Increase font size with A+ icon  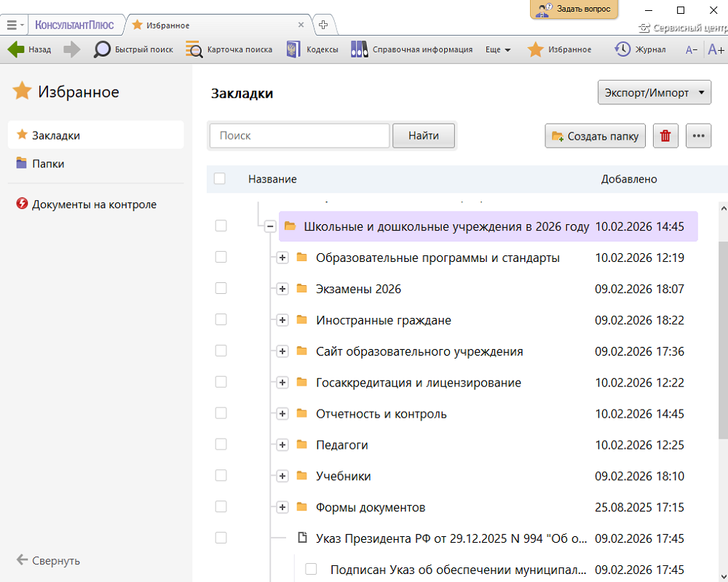tap(716, 49)
